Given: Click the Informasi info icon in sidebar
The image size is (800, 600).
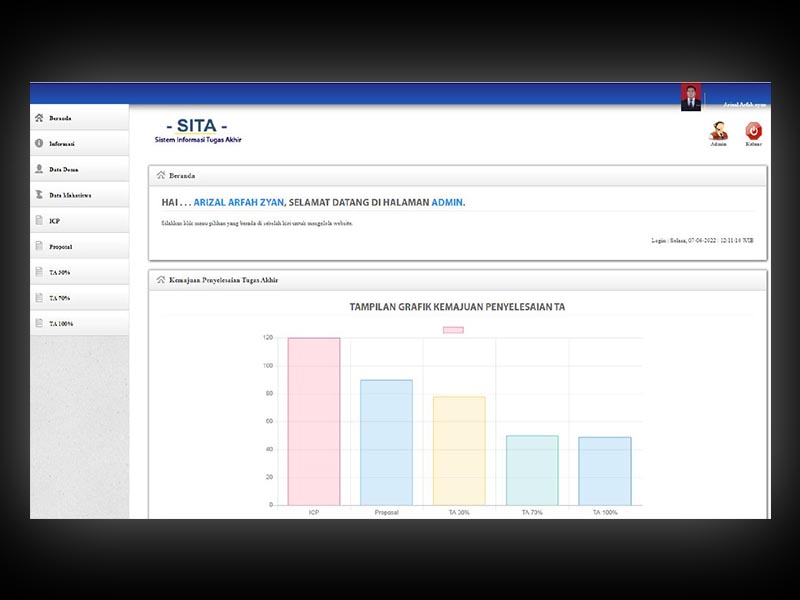Looking at the screenshot, I should pos(39,144).
